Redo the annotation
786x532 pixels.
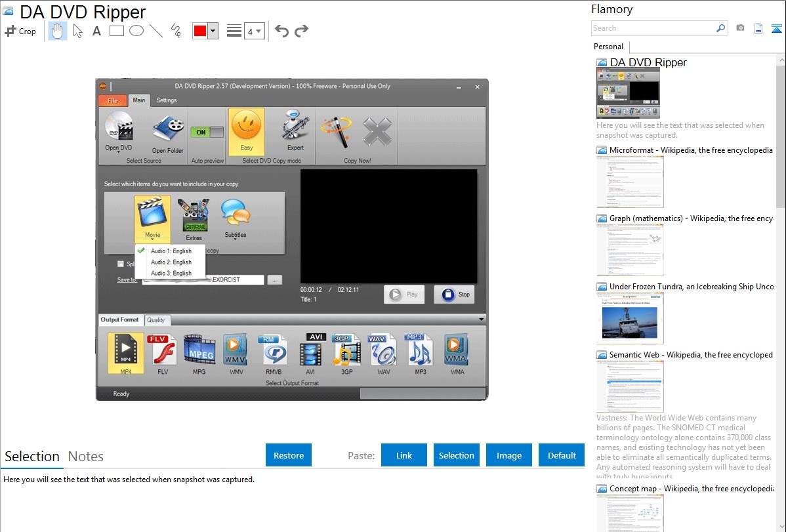301,31
